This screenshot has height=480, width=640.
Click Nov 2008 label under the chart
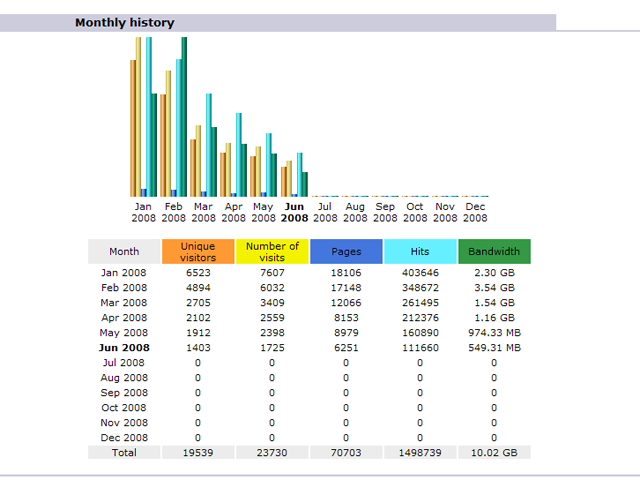[x=445, y=212]
